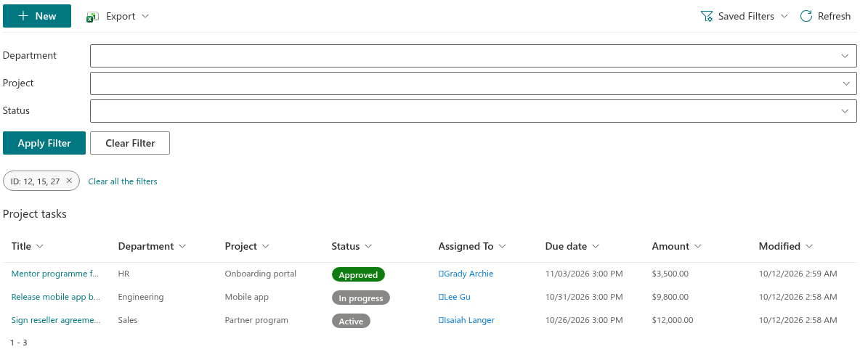
Task: Click the 10/12/2026 2:59 AM modified value
Action: click(798, 274)
